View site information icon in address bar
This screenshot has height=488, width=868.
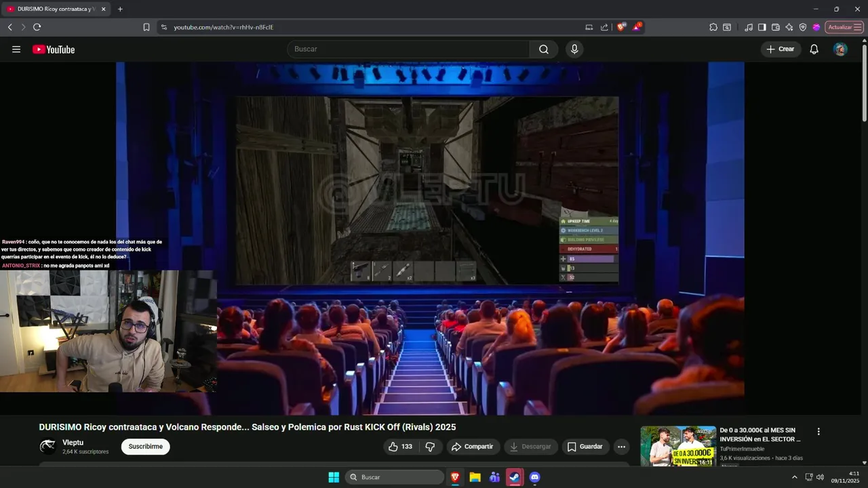(x=163, y=27)
